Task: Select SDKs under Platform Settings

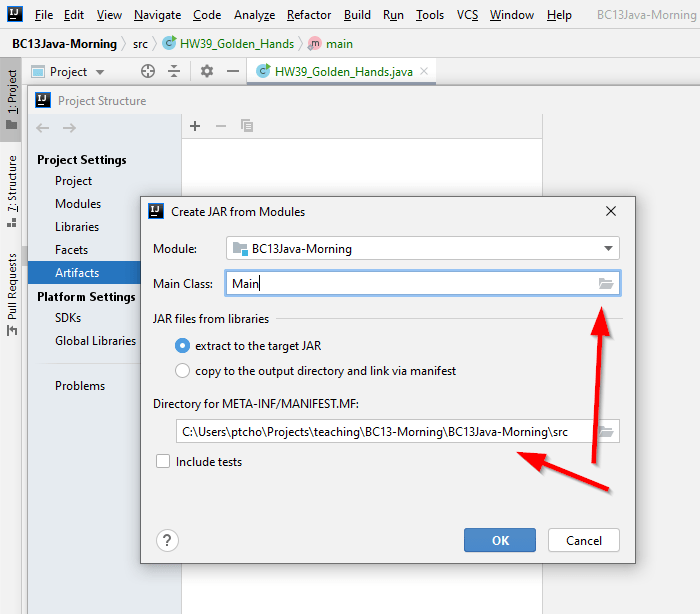Action: pyautogui.click(x=68, y=318)
